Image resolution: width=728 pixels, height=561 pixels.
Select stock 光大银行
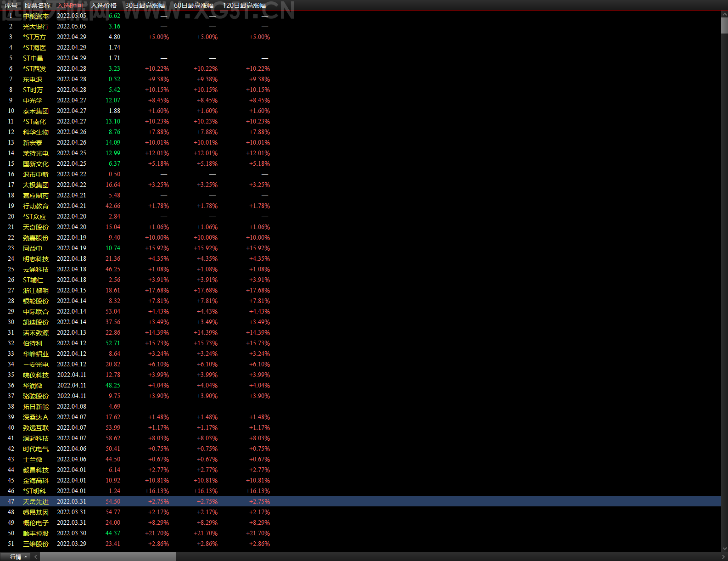[36, 27]
